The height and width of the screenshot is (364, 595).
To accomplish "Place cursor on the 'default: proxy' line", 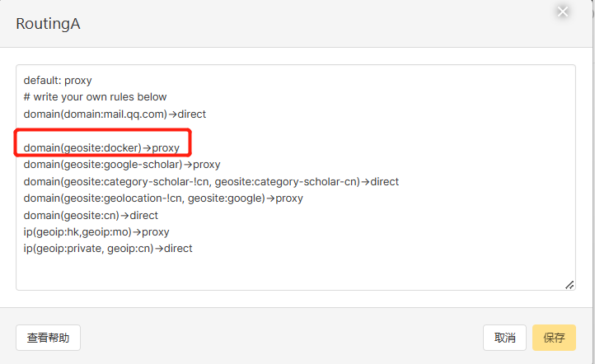I will (x=58, y=81).
